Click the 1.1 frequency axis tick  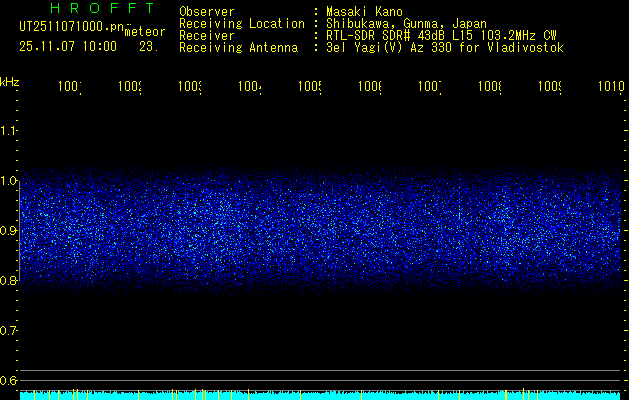pos(9,130)
